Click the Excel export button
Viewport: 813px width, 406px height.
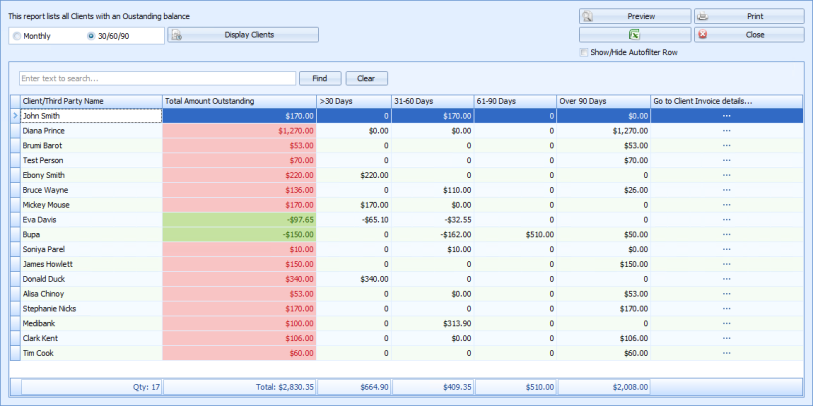pyautogui.click(x=635, y=35)
